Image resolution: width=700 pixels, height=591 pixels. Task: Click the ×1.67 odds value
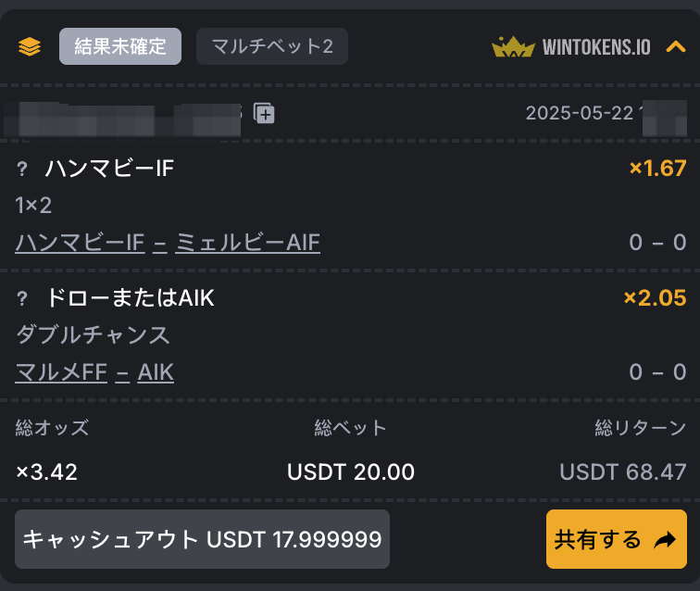[657, 169]
